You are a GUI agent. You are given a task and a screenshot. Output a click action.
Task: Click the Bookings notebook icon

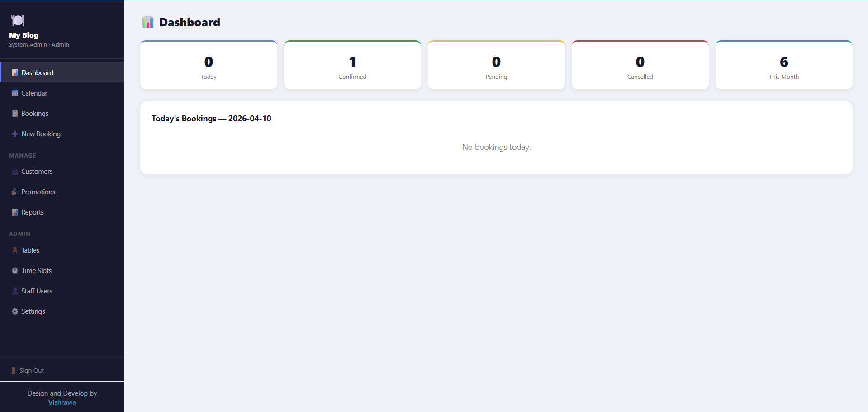pyautogui.click(x=15, y=114)
